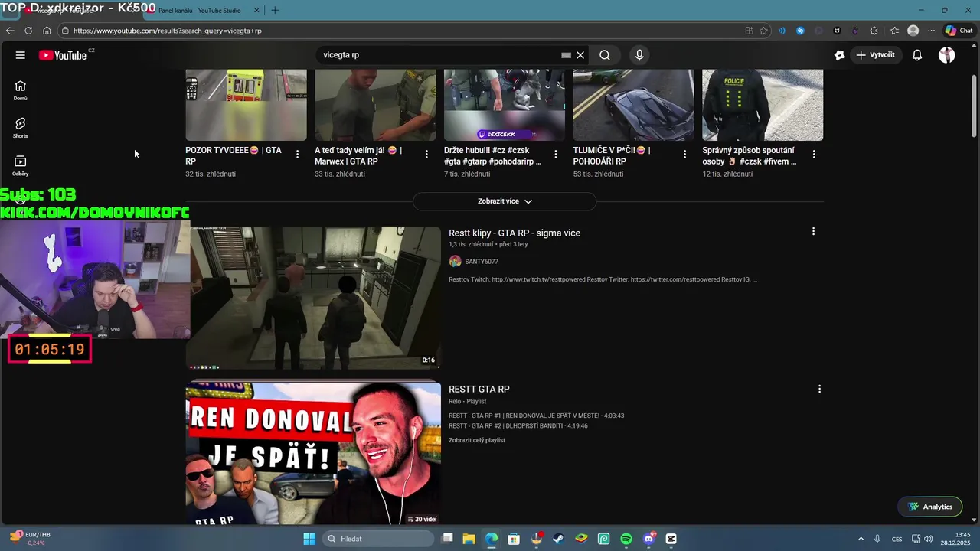Open the YouTube hamburger guide menu
This screenshot has width=980, height=551.
click(x=21, y=55)
